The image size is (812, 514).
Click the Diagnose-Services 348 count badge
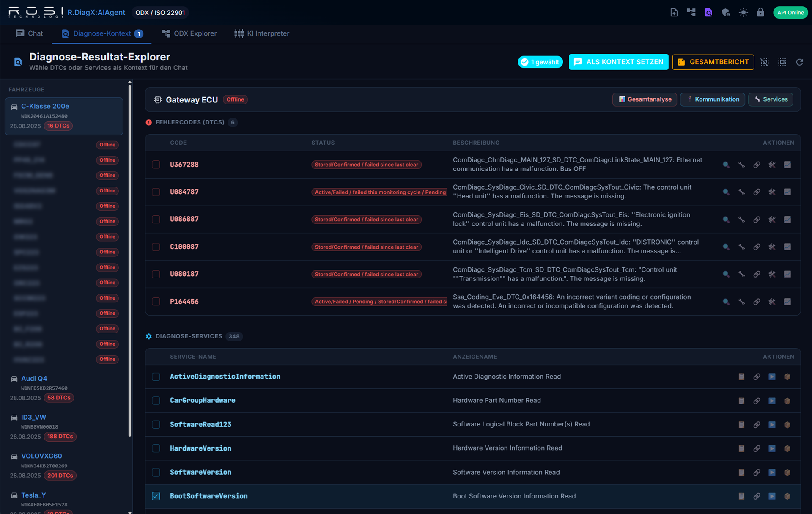(234, 336)
